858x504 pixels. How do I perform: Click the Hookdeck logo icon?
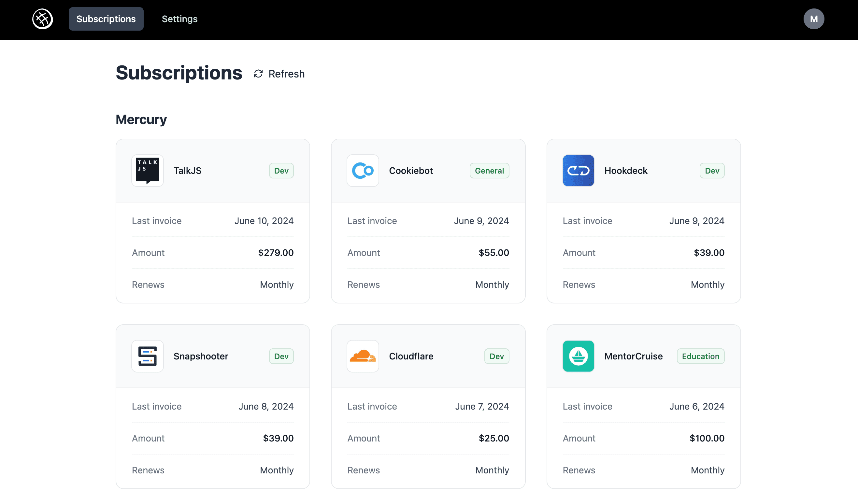pos(578,171)
